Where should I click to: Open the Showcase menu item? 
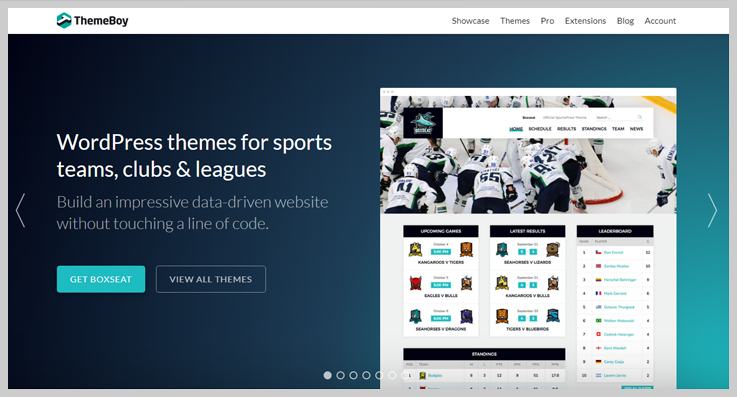click(470, 21)
